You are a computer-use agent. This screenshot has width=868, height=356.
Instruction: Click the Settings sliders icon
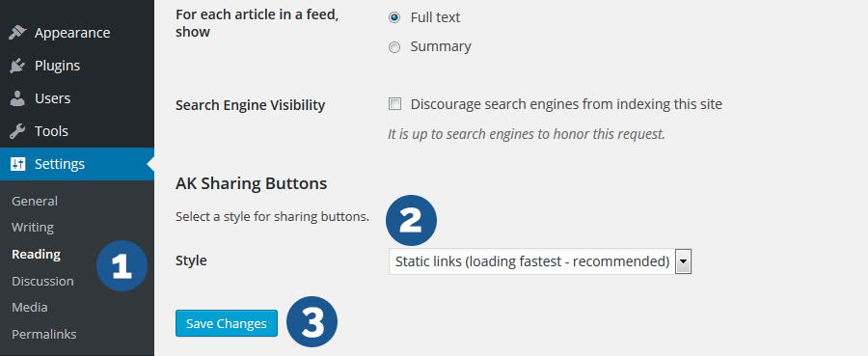coord(17,164)
